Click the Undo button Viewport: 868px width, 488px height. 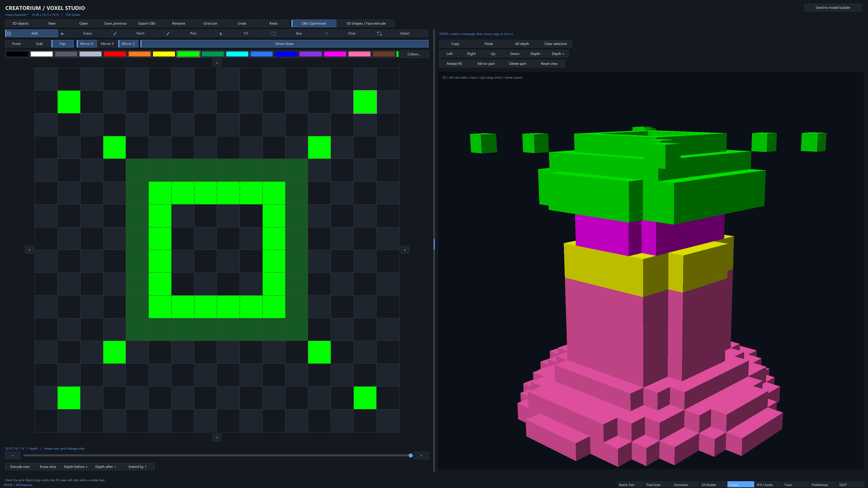click(x=242, y=23)
